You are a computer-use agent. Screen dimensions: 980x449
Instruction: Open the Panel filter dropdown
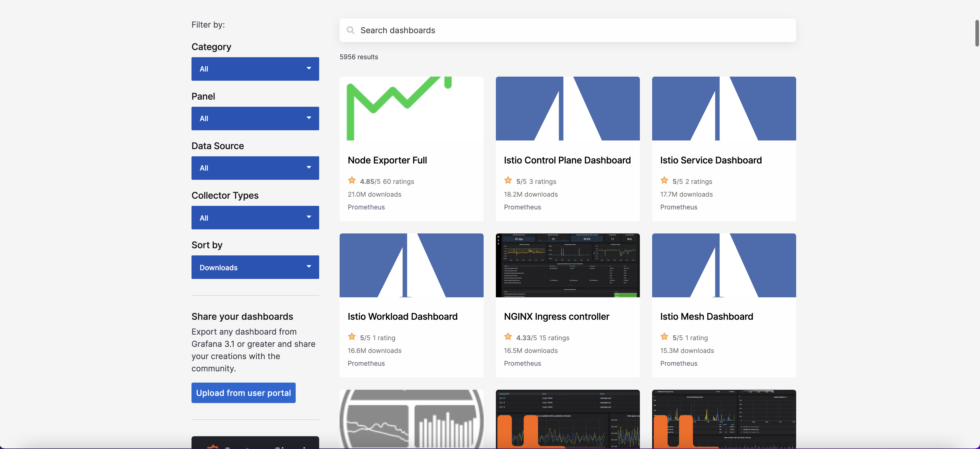[x=255, y=118]
